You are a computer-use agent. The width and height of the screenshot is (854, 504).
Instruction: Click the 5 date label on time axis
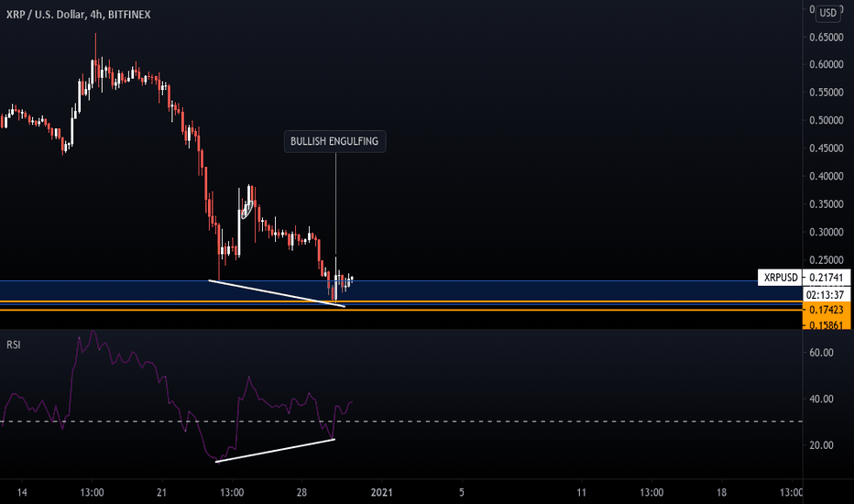coord(462,493)
